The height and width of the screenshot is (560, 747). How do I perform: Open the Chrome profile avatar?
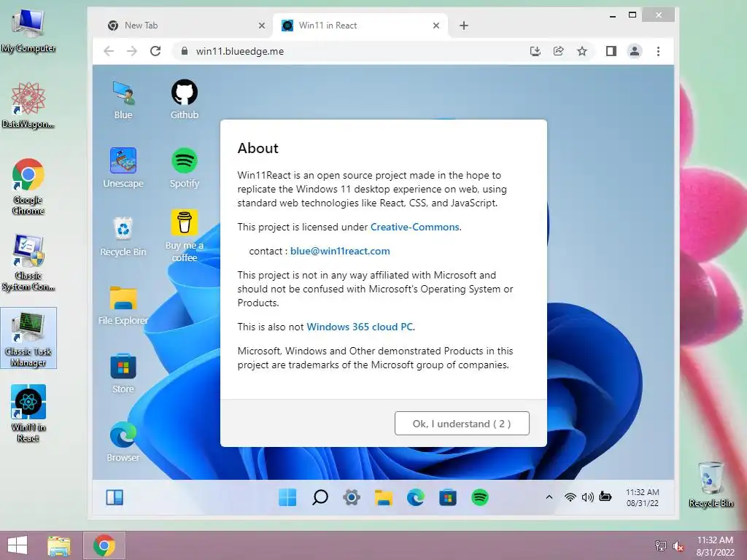(635, 51)
